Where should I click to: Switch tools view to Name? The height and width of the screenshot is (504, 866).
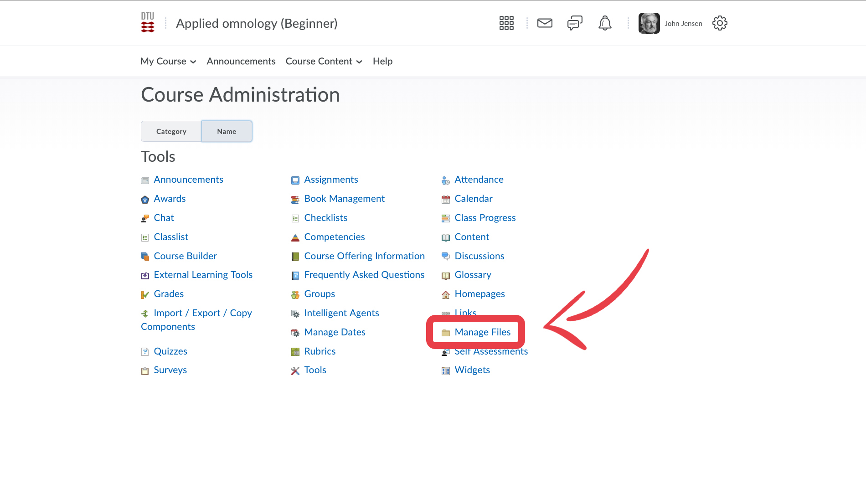(x=227, y=131)
